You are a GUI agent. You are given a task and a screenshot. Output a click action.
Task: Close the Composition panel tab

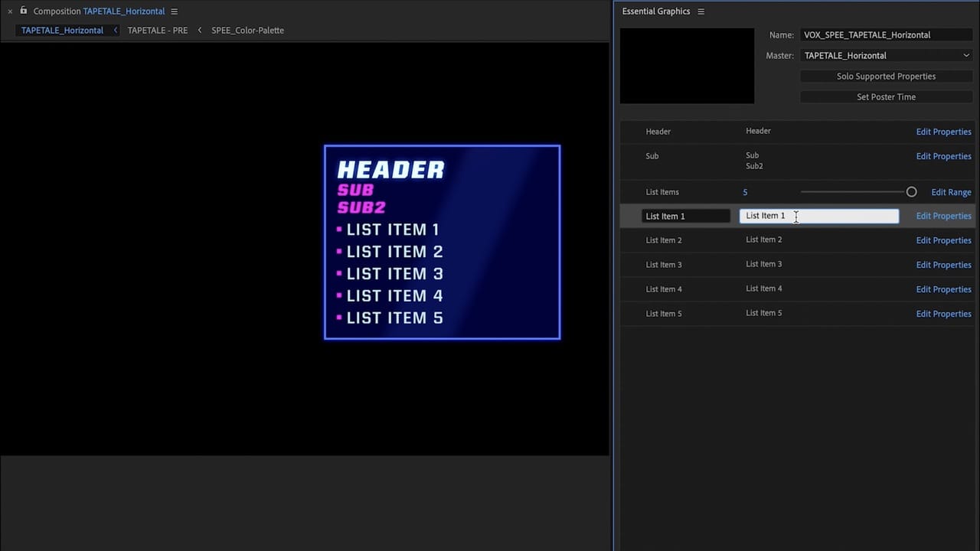10,11
